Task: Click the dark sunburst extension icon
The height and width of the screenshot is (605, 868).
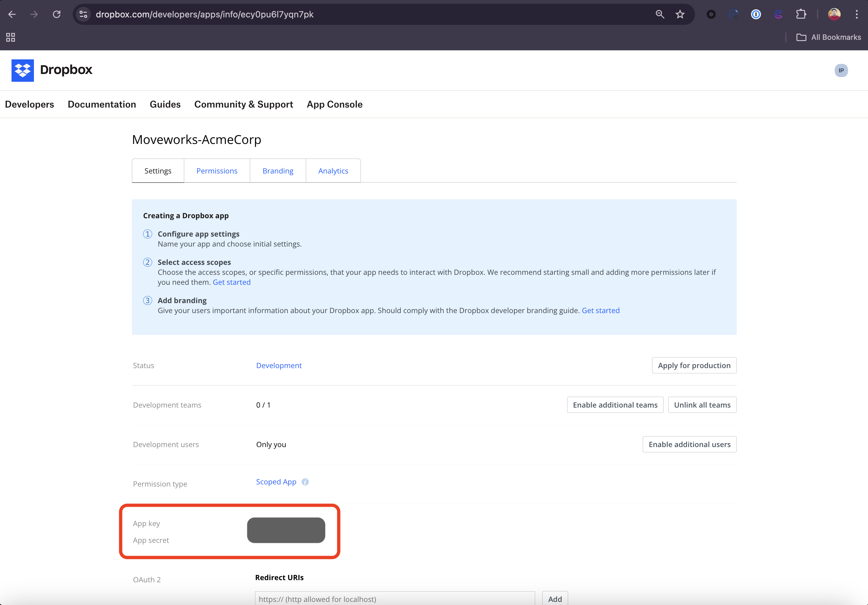Action: [711, 14]
